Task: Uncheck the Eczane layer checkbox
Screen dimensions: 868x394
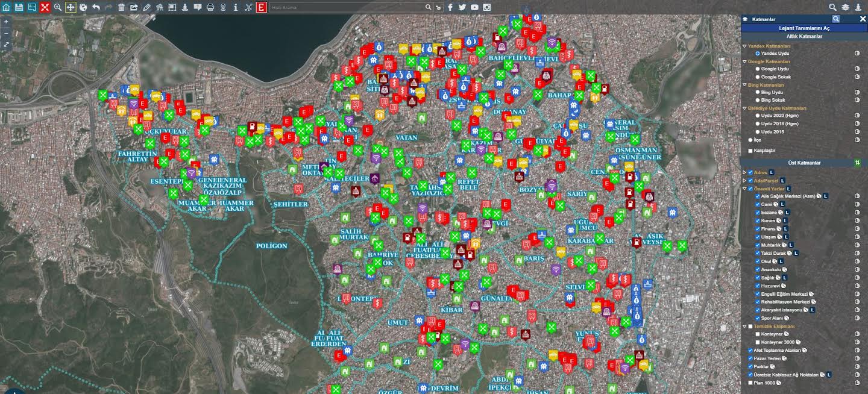Action: tap(758, 213)
